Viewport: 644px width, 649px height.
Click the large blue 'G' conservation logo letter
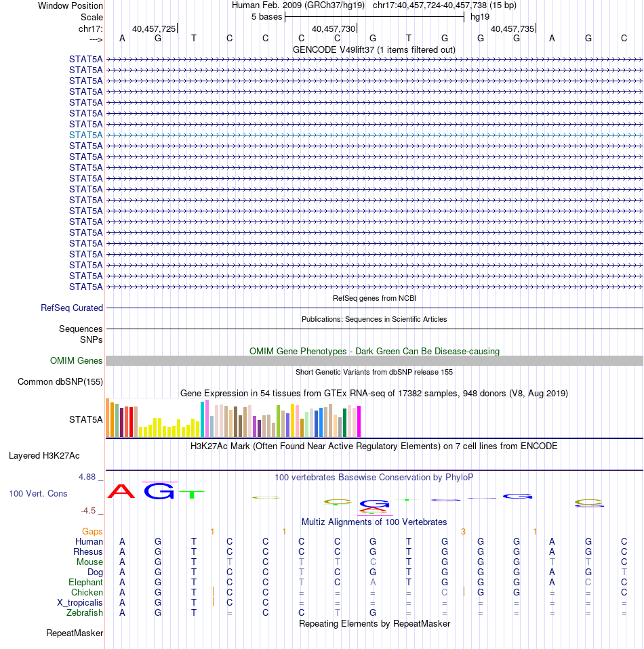159,491
